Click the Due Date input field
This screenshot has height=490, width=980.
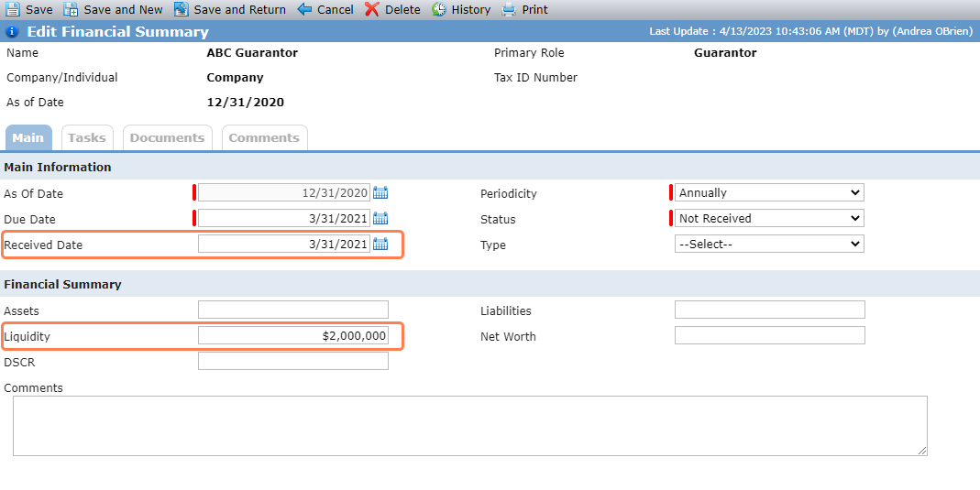(284, 219)
